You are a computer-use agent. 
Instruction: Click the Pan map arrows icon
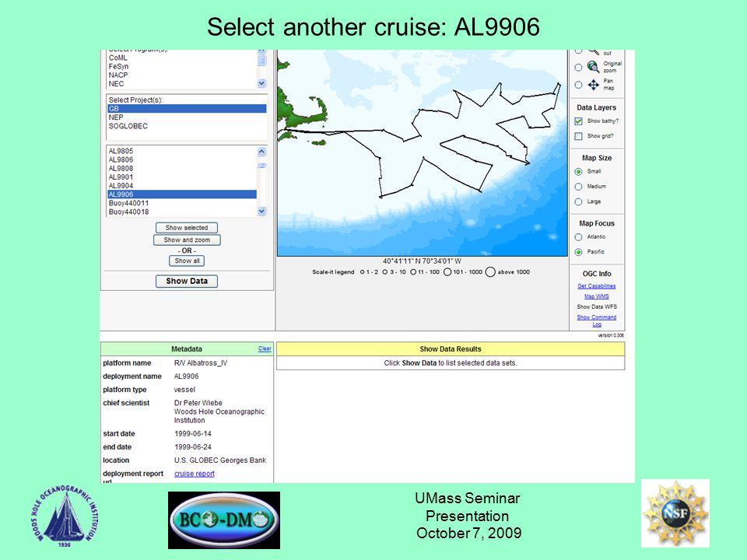pos(593,85)
